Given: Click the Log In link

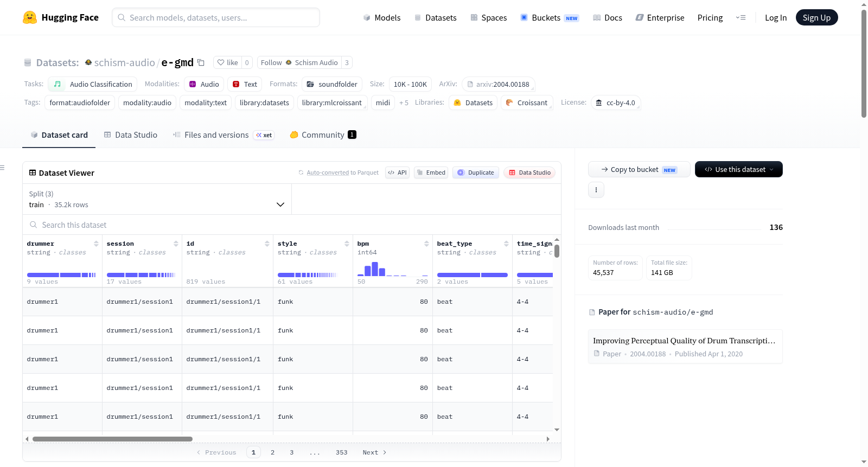Looking at the screenshot, I should click(x=776, y=18).
